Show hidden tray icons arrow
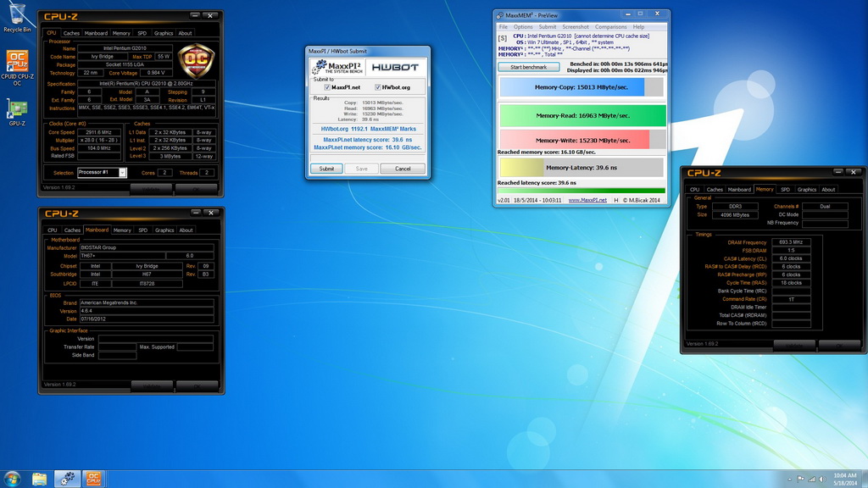This screenshot has height=488, width=868. click(x=789, y=480)
